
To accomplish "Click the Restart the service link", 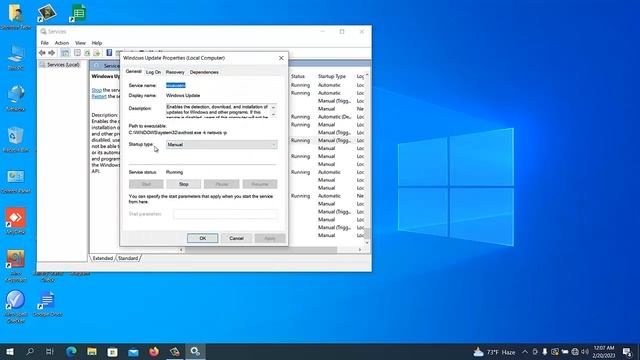I will pyautogui.click(x=99, y=96).
